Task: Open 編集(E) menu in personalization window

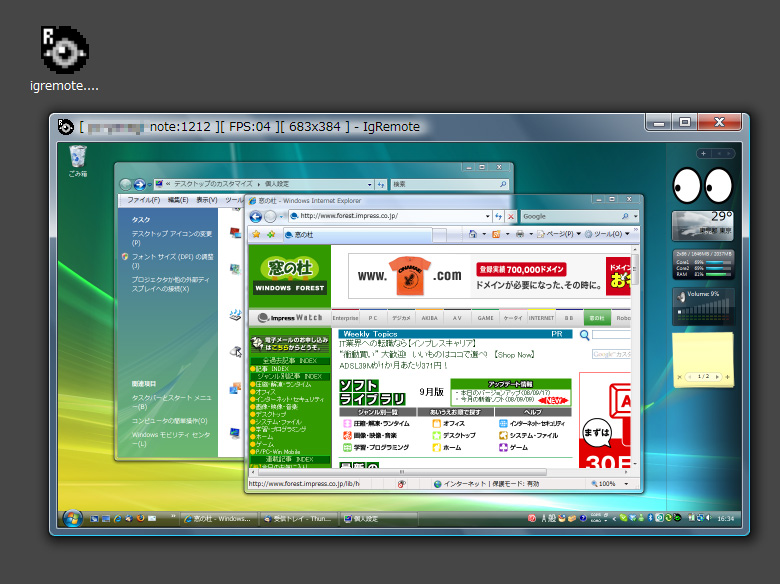Action: pyautogui.click(x=178, y=200)
